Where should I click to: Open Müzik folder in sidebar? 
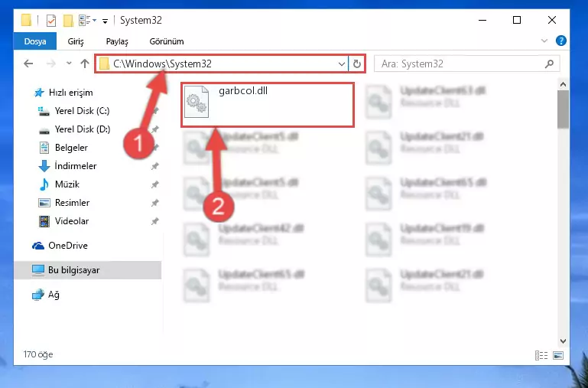point(67,184)
